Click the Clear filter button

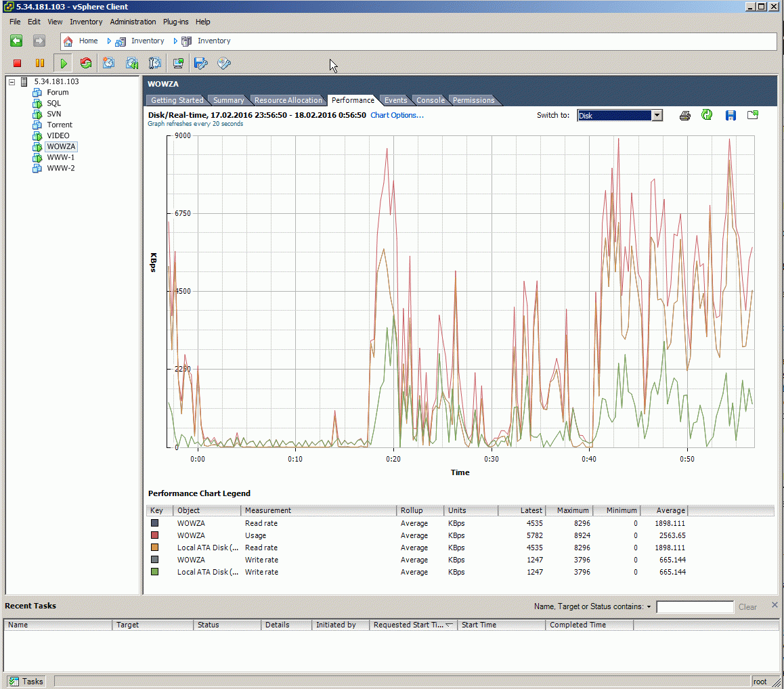click(747, 606)
